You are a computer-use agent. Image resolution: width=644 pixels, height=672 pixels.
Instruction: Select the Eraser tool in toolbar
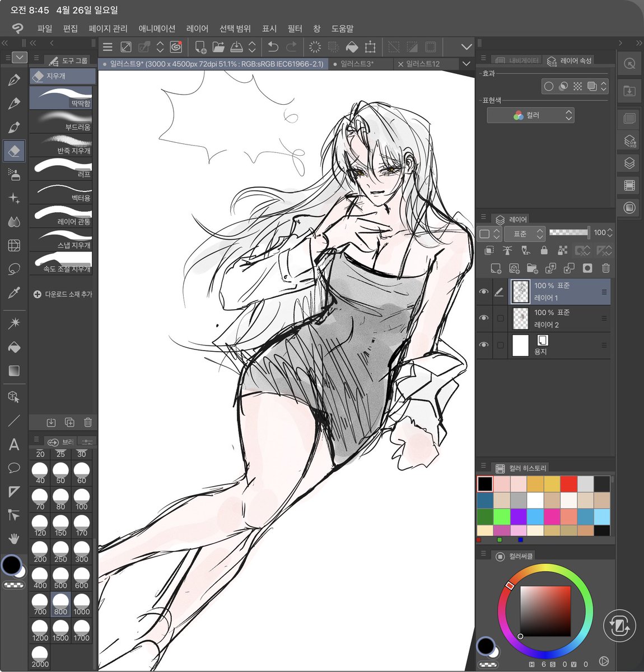pos(14,150)
